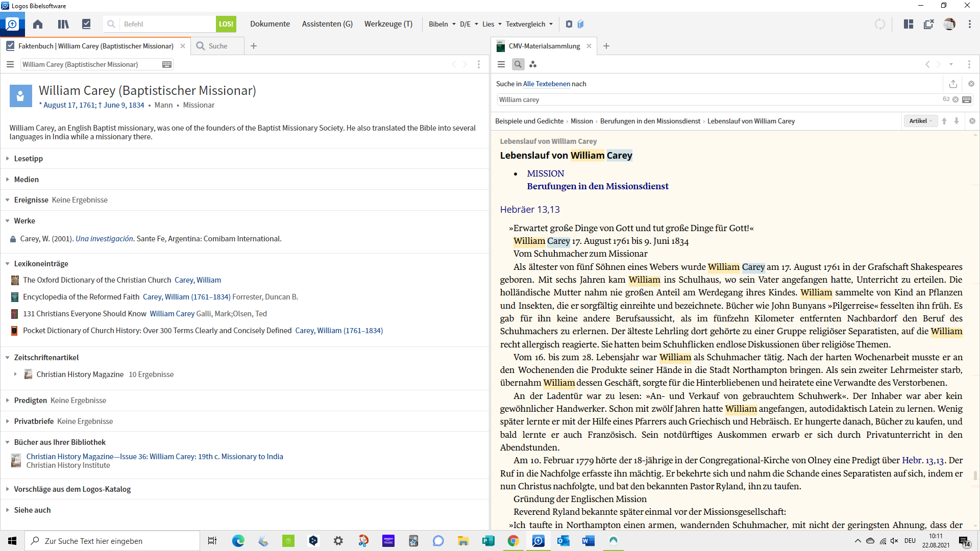Open the user profile avatar
This screenshot has width=980, height=551.
tap(949, 24)
